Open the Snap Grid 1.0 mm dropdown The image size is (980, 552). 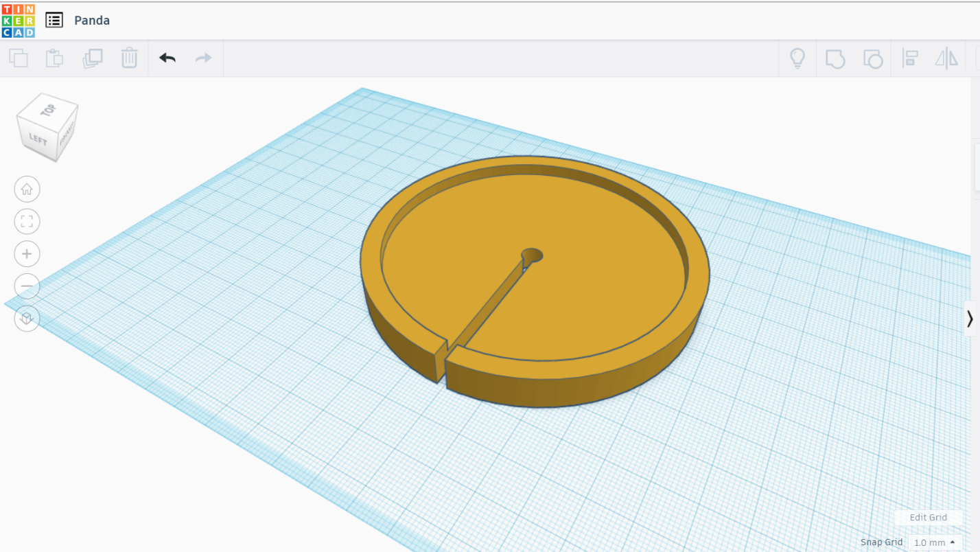click(x=934, y=542)
